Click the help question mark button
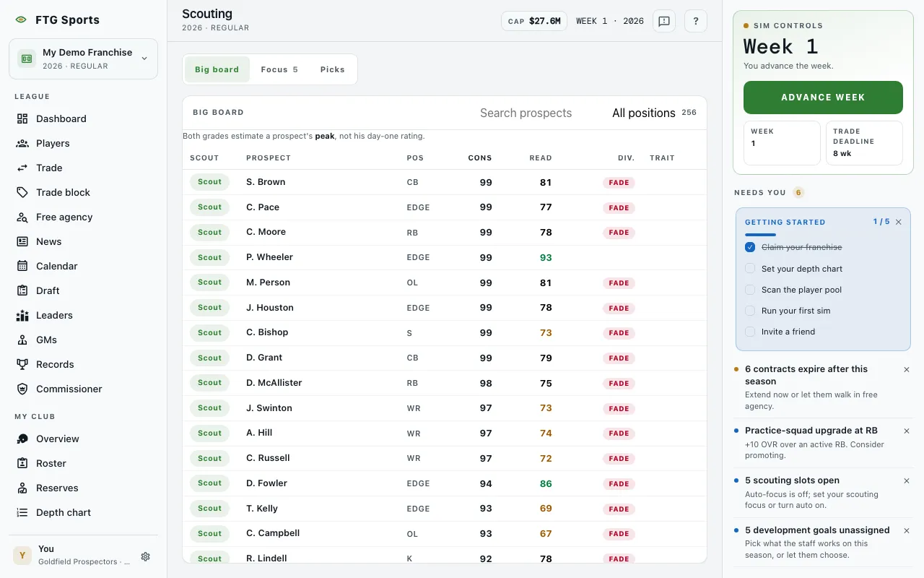 pos(696,21)
